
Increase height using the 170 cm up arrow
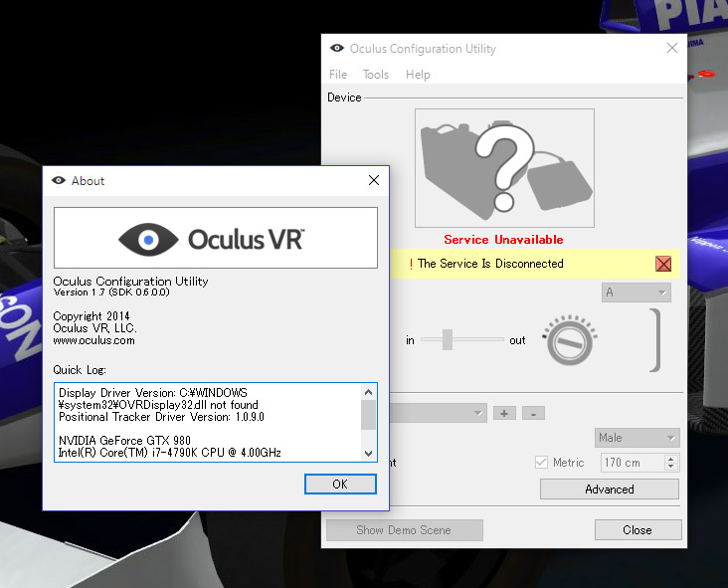point(670,459)
